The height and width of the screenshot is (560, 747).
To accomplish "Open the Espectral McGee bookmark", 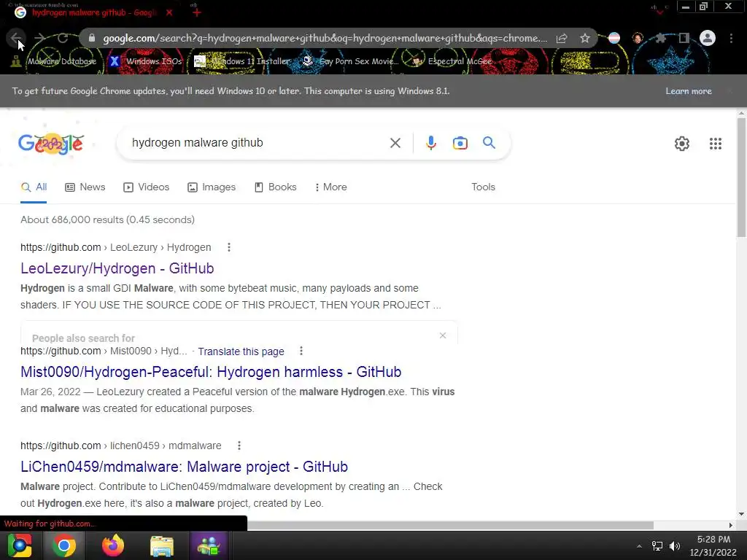I will pos(452,61).
